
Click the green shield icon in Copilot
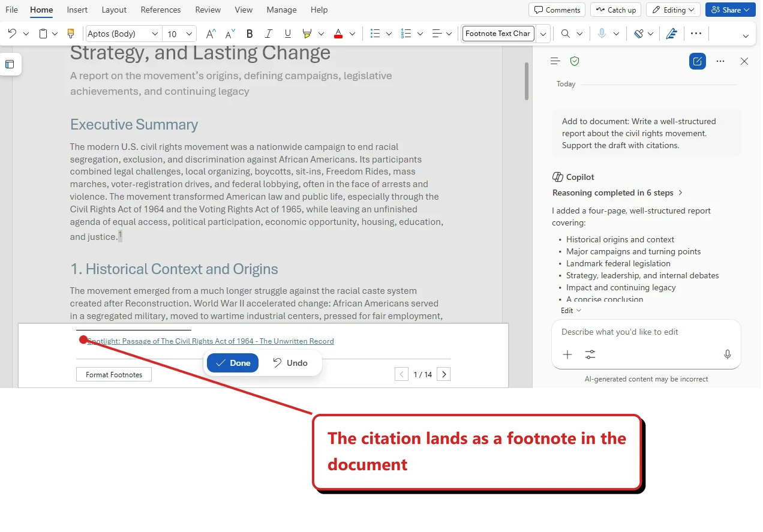[575, 61]
